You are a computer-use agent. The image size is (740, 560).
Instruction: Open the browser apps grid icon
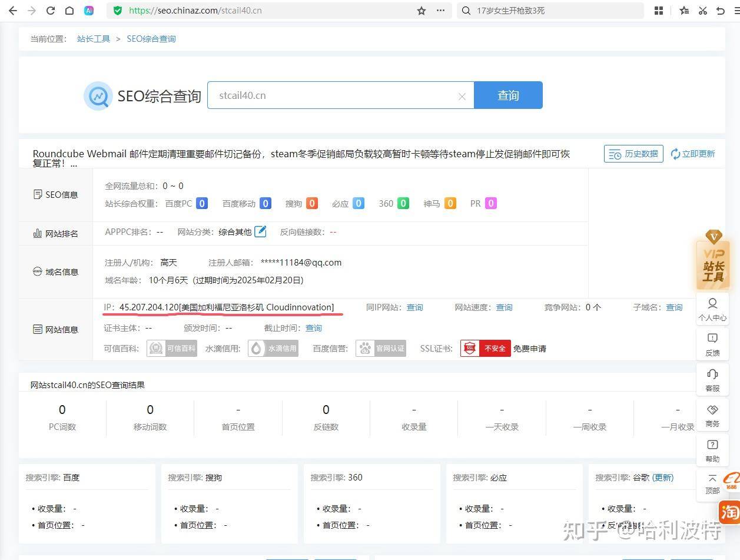(x=659, y=11)
